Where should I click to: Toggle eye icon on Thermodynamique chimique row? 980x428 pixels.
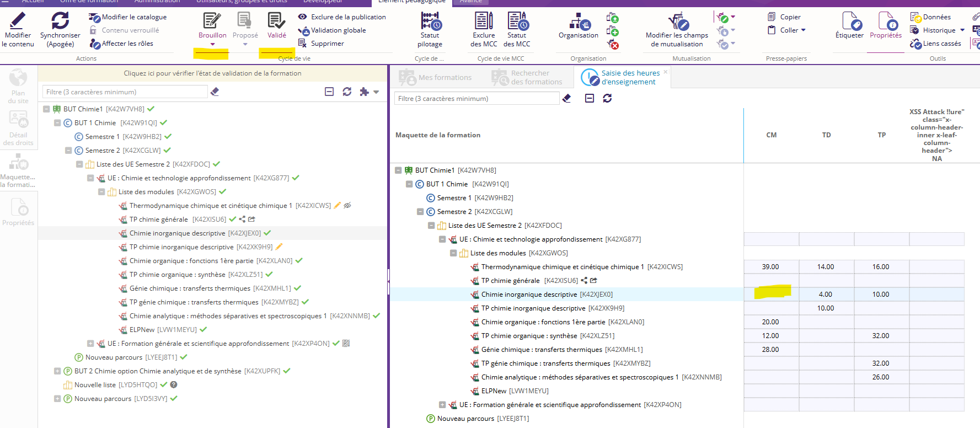[x=347, y=205]
